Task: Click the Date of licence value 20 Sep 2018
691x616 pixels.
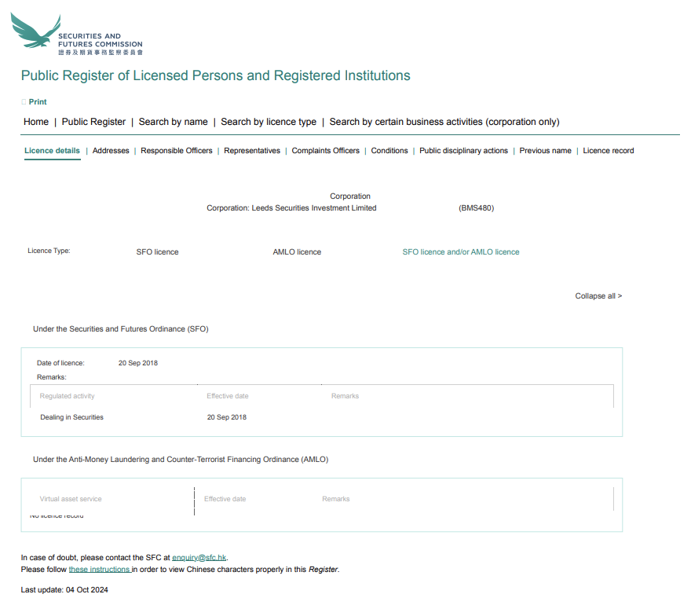Action: [x=138, y=363]
